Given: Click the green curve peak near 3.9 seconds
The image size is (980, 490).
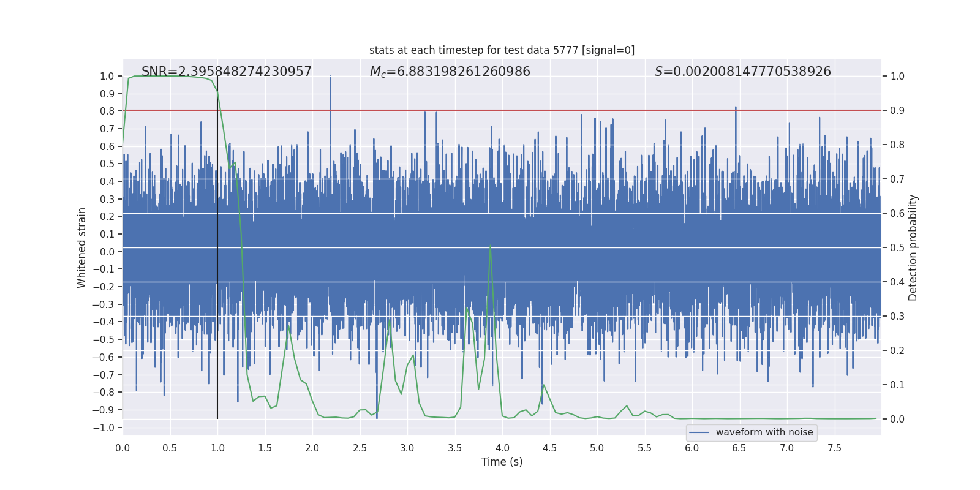Looking at the screenshot, I should pyautogui.click(x=490, y=247).
